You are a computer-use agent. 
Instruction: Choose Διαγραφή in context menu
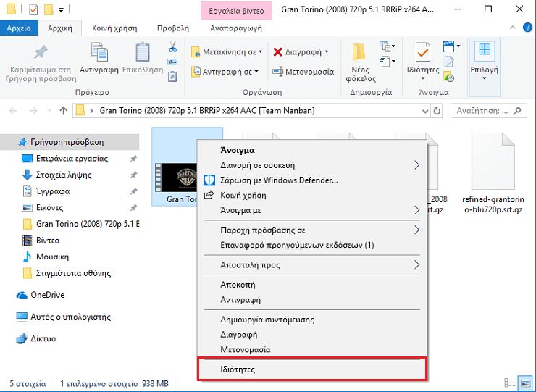[311, 335]
